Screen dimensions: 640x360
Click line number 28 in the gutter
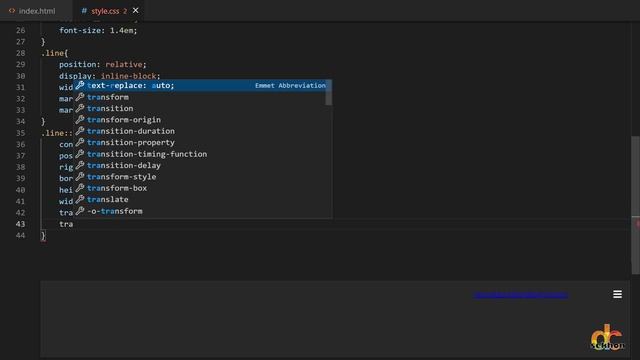[x=20, y=53]
